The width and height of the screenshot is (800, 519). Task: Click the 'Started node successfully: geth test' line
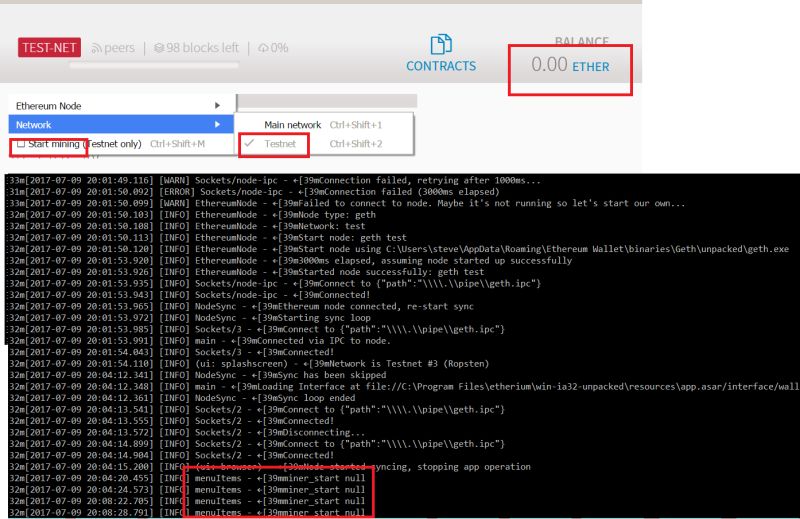point(246,272)
